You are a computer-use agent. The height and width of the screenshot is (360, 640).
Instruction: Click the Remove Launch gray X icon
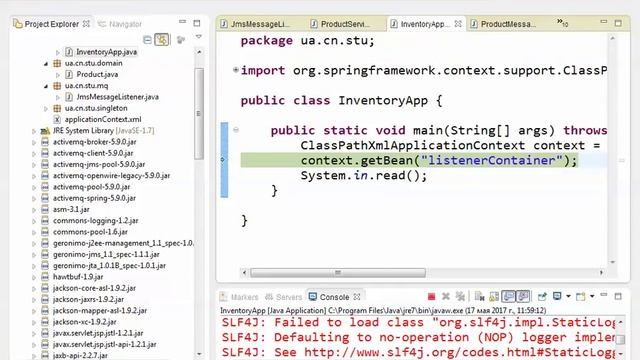click(446, 297)
